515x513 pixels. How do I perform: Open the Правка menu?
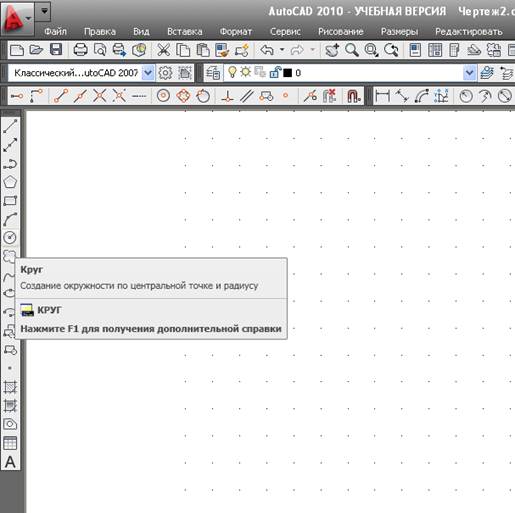[100, 32]
